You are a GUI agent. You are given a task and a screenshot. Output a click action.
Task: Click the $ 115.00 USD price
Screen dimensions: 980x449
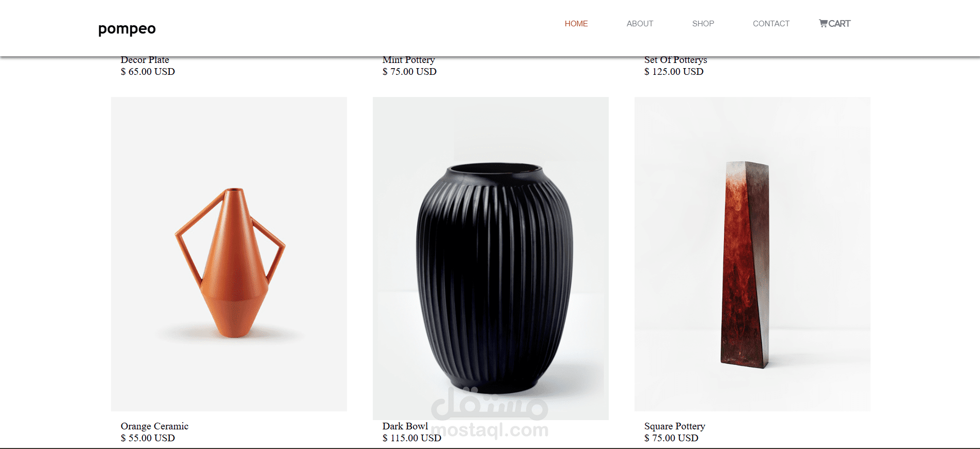pos(412,438)
